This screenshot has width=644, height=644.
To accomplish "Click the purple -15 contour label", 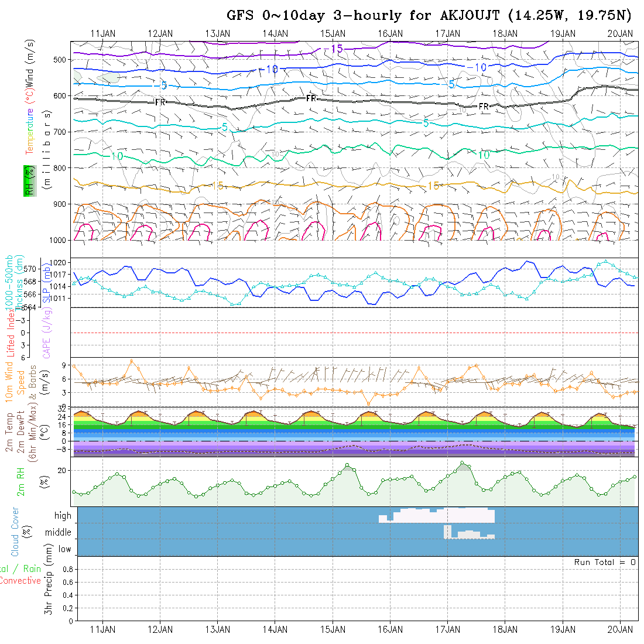I will pos(336,49).
